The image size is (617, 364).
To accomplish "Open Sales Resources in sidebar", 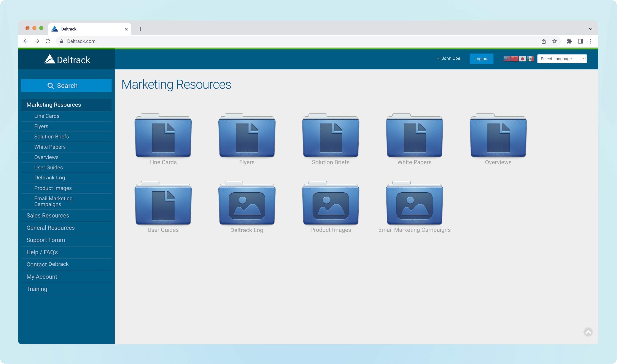I will coord(48,216).
